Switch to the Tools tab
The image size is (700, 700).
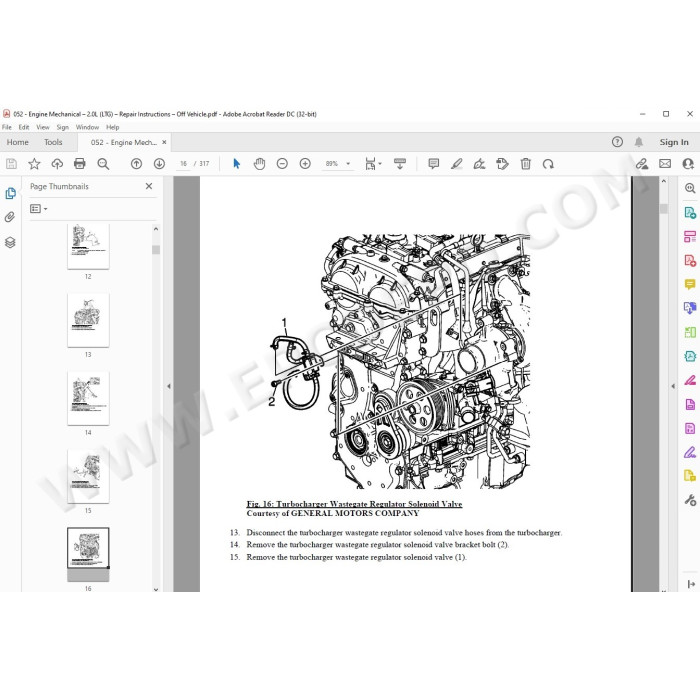pos(53,142)
